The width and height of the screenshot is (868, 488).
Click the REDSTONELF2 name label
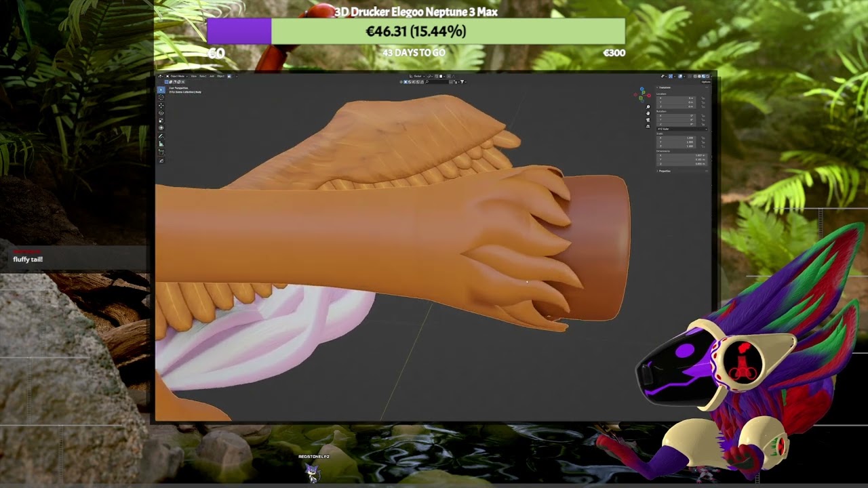[x=314, y=457]
